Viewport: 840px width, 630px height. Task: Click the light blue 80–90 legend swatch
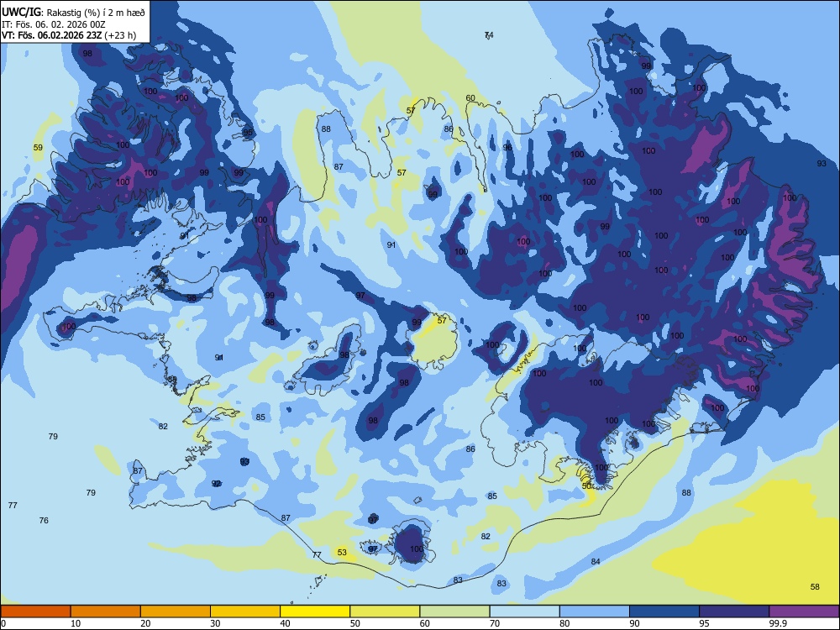pos(594,612)
